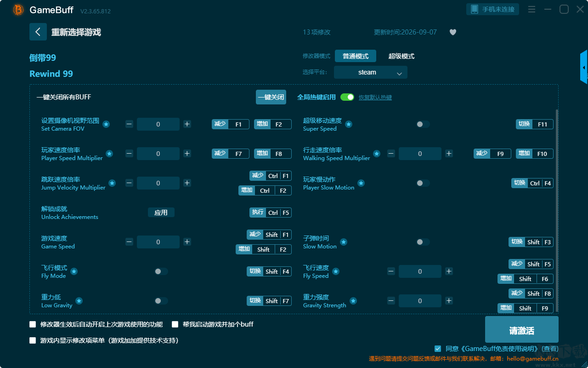Favorite the Low Gravity star
Image resolution: width=588 pixels, height=368 pixels.
point(79,301)
